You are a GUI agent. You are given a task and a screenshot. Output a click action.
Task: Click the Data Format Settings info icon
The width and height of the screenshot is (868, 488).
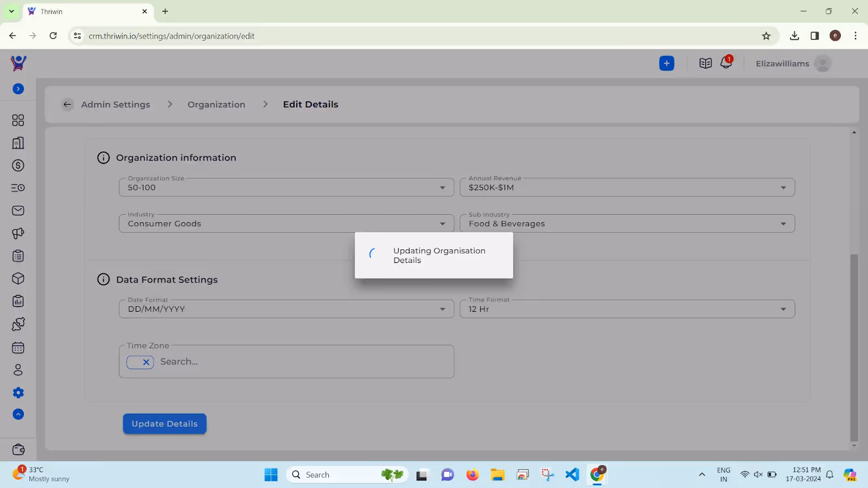point(103,280)
